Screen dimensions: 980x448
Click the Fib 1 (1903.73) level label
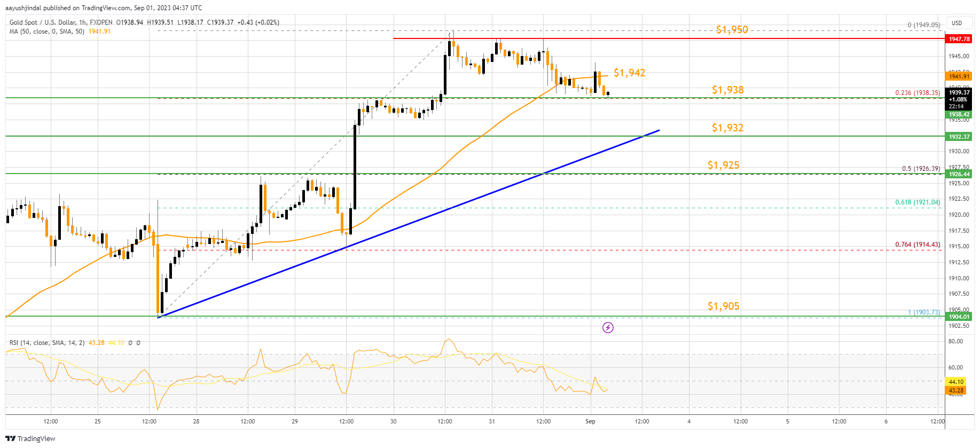tap(924, 312)
